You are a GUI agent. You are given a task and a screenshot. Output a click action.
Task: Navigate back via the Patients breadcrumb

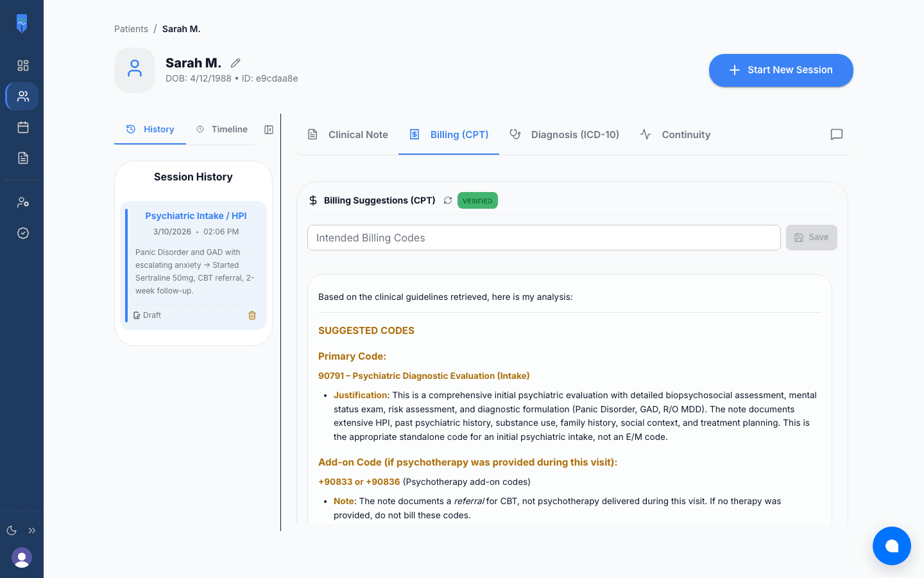pyautogui.click(x=131, y=28)
